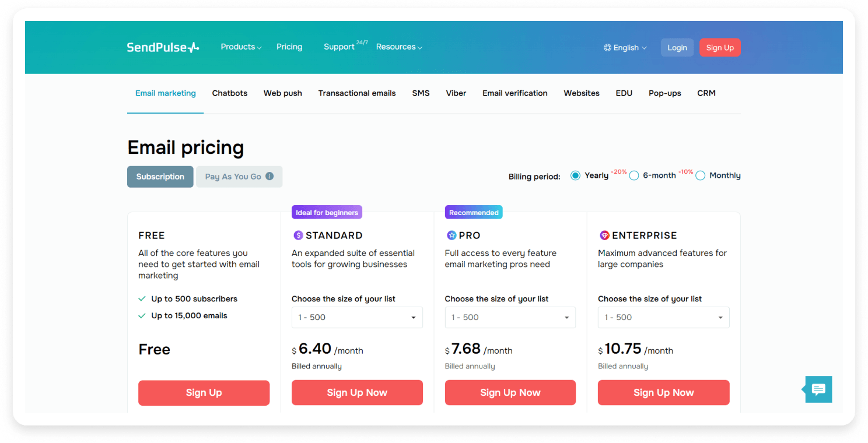
Task: Select Monthly billing period
Action: pyautogui.click(x=701, y=175)
